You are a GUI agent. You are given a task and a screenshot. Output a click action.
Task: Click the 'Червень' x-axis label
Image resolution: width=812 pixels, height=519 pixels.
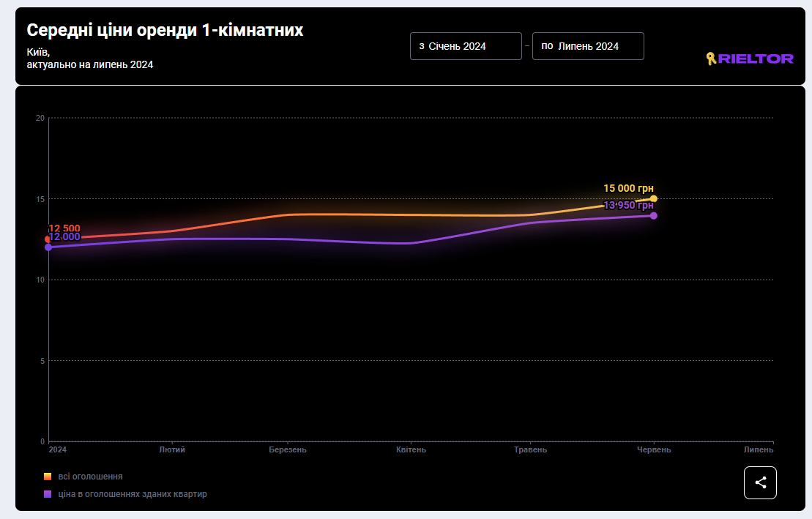pyautogui.click(x=653, y=449)
